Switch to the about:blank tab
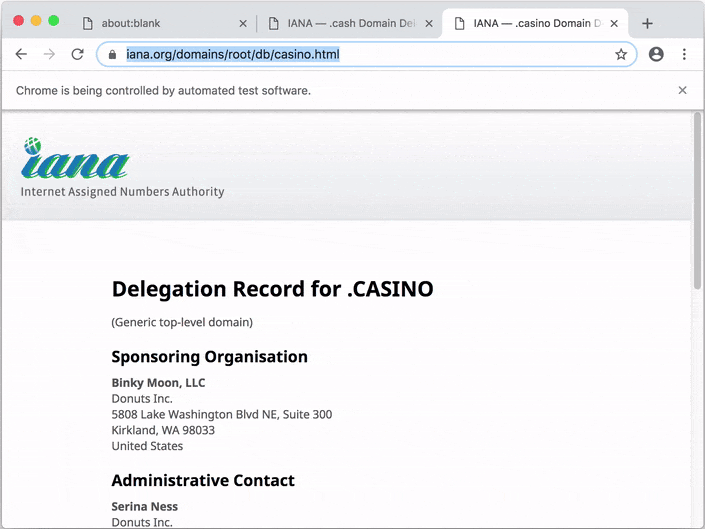 150,23
